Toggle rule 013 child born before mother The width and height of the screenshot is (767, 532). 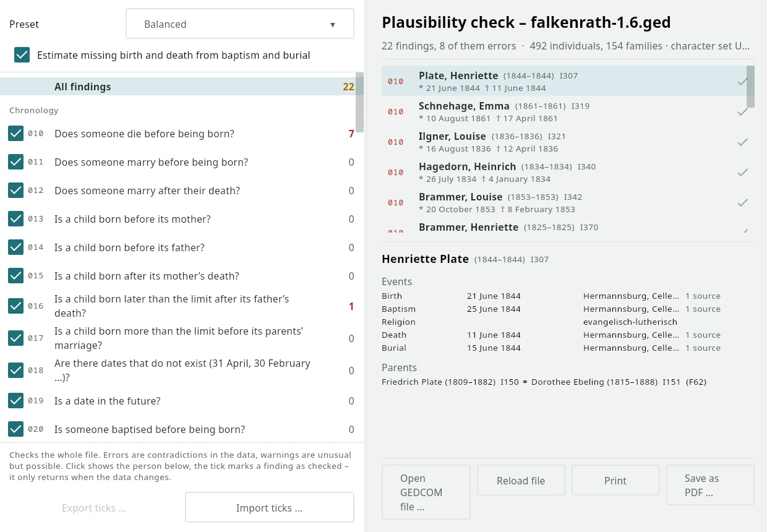16,218
